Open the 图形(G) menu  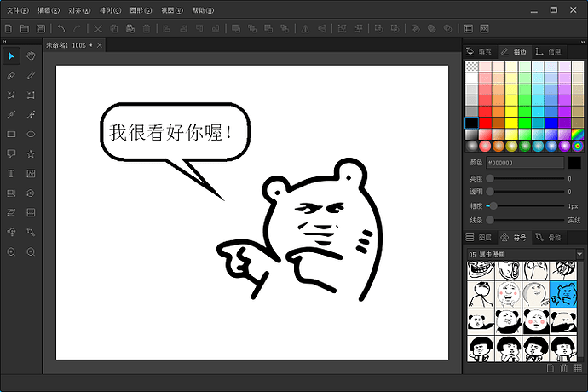(x=141, y=10)
